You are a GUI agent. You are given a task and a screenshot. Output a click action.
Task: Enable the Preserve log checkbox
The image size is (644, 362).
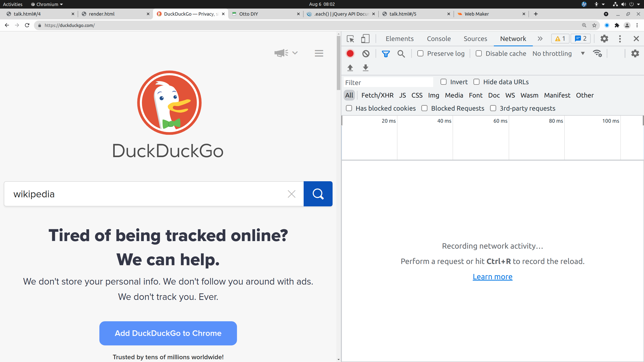pos(420,54)
